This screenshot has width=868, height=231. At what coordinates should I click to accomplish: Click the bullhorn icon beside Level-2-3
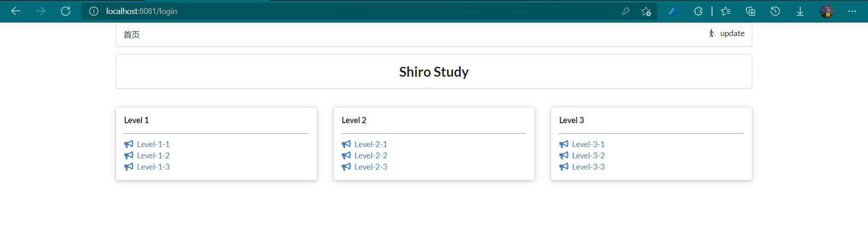tap(346, 167)
